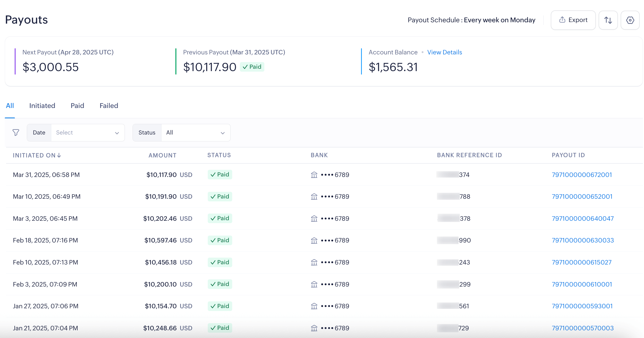Open payout ID 7971000000615027
The image size is (644, 338).
582,262
